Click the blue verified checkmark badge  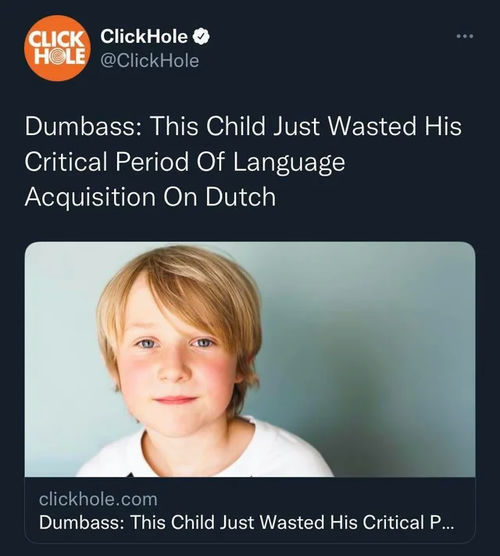tap(201, 37)
